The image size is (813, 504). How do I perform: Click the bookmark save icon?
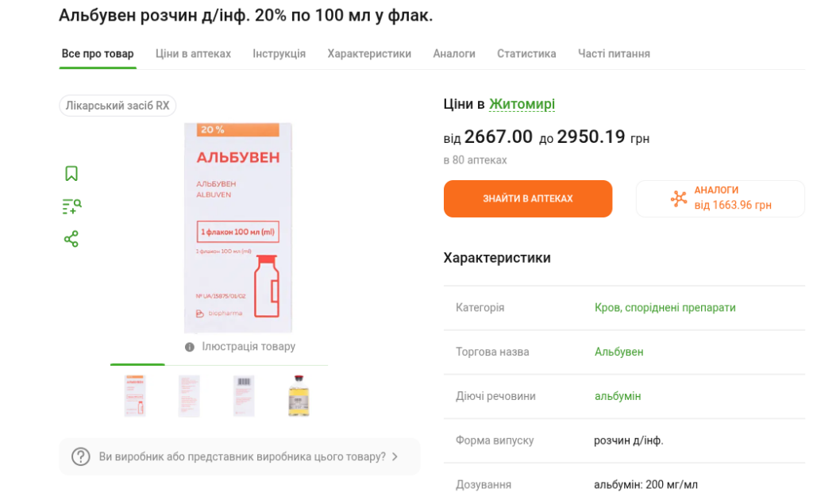pyautogui.click(x=71, y=173)
